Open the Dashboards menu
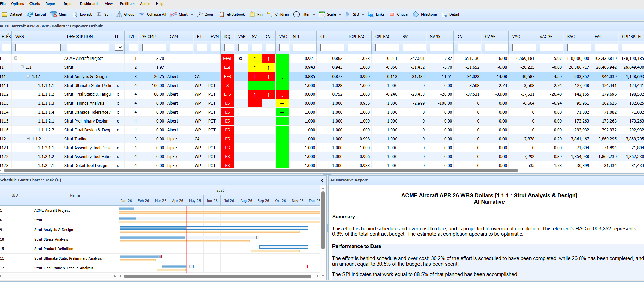 (89, 4)
